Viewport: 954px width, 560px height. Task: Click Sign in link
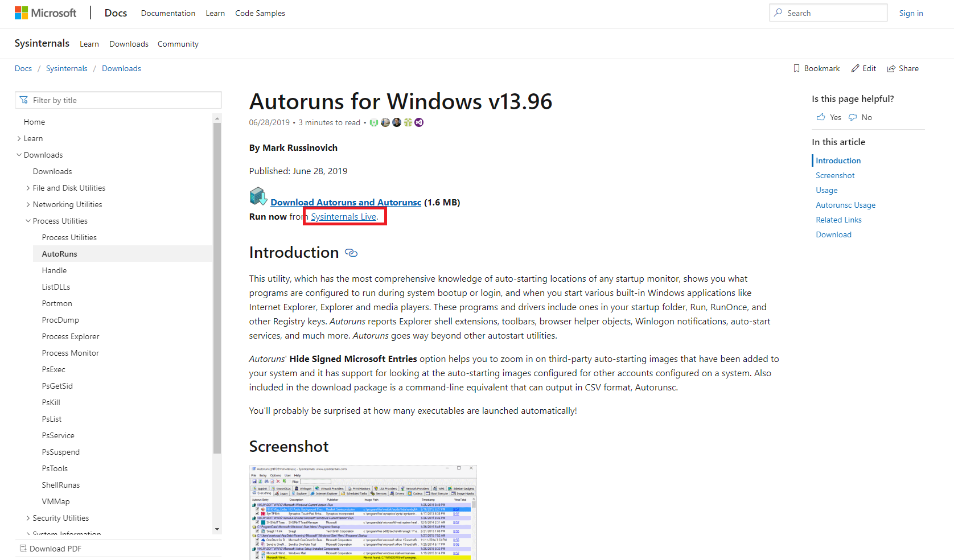click(911, 13)
